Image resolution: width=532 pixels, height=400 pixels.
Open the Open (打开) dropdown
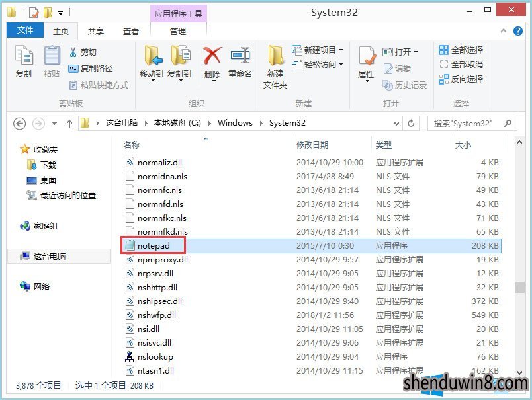tap(400, 52)
